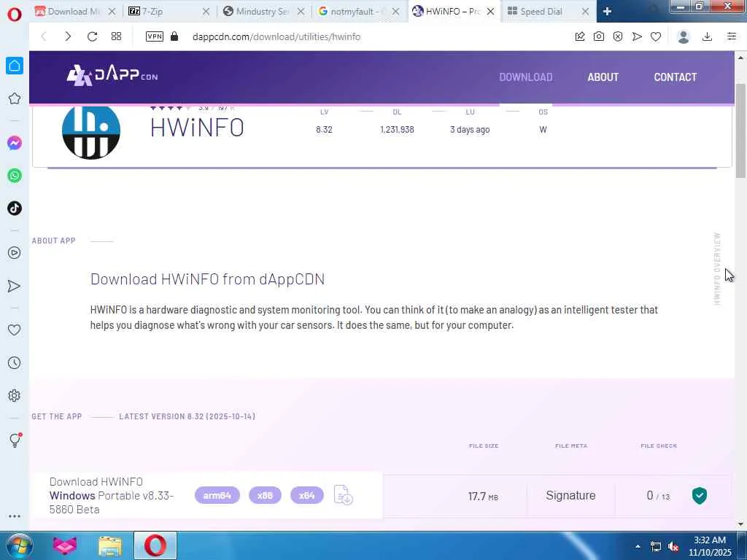
Task: Click the browser Back arrow
Action: pos(44,36)
